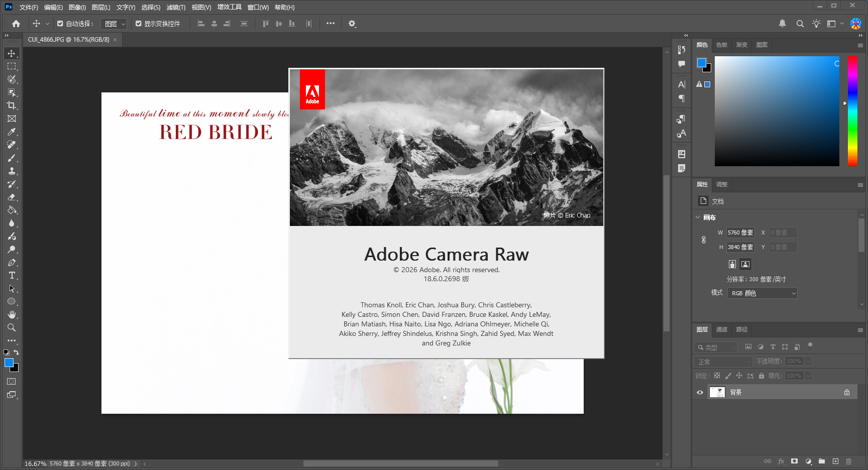This screenshot has width=868, height=470.
Task: Select the Ellipse shape tool
Action: pos(12,301)
